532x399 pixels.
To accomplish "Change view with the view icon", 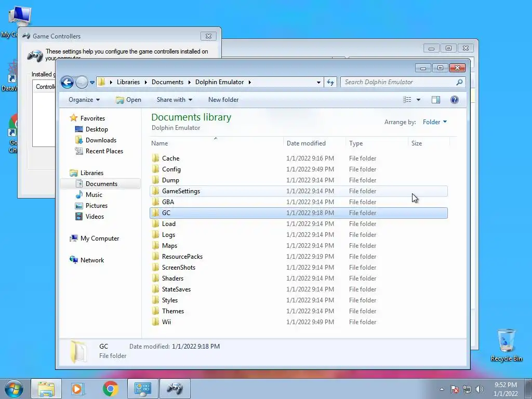I will (x=407, y=100).
